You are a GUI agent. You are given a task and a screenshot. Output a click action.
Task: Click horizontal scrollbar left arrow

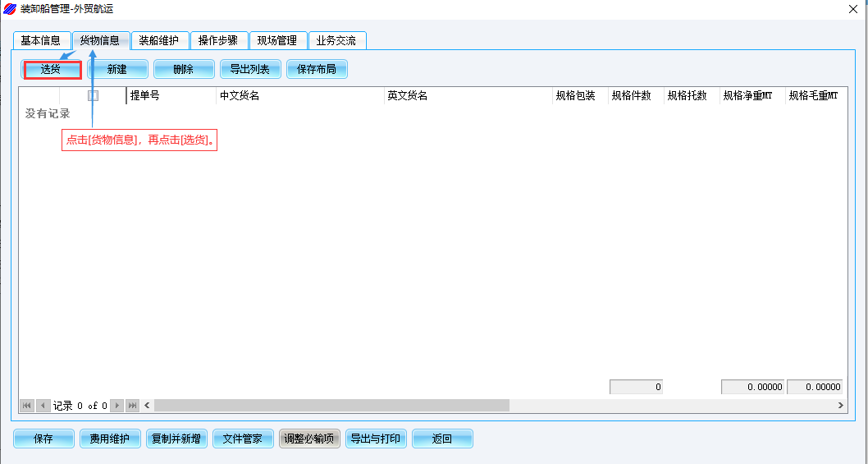[148, 406]
